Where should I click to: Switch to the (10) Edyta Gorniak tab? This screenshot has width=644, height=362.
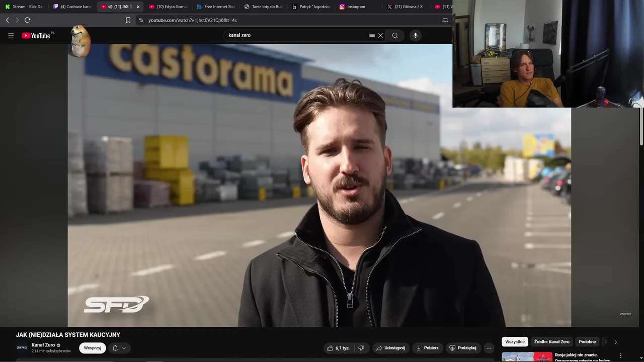(x=169, y=7)
